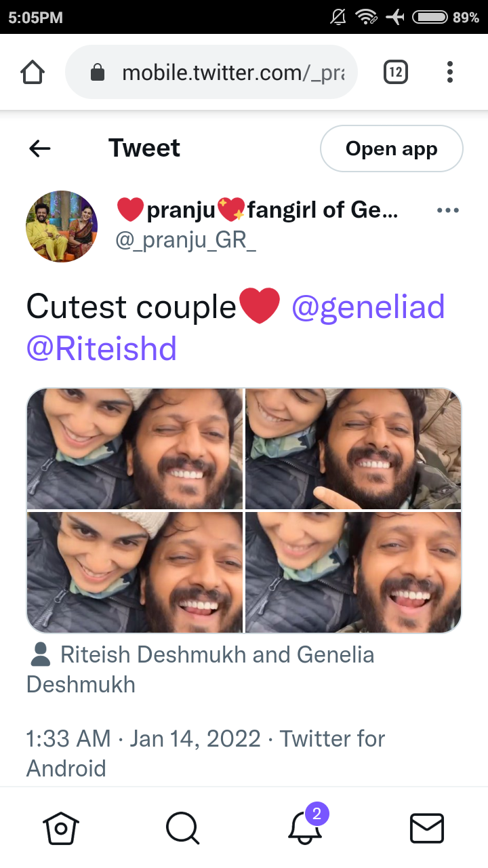Open the @Riteishd mention link

pos(102,349)
